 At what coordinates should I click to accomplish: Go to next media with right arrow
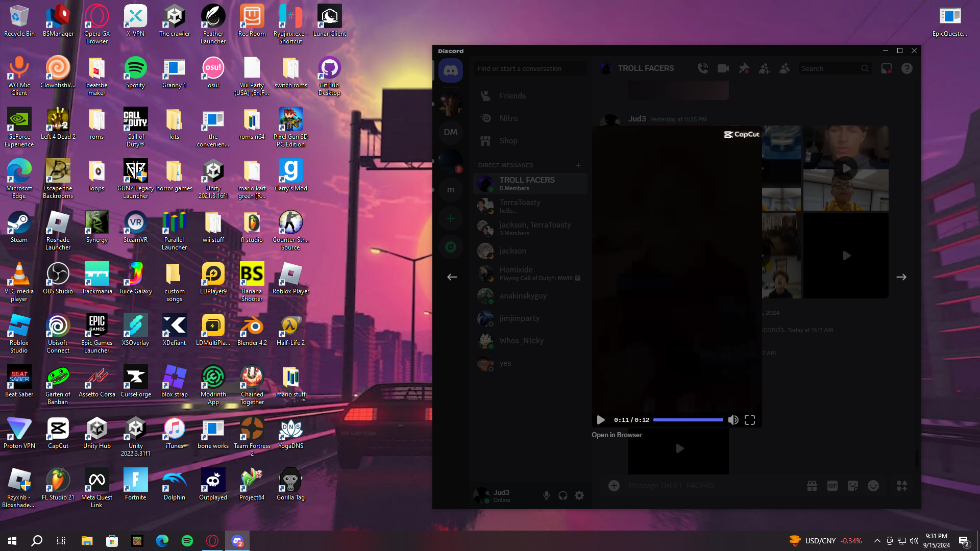(901, 277)
